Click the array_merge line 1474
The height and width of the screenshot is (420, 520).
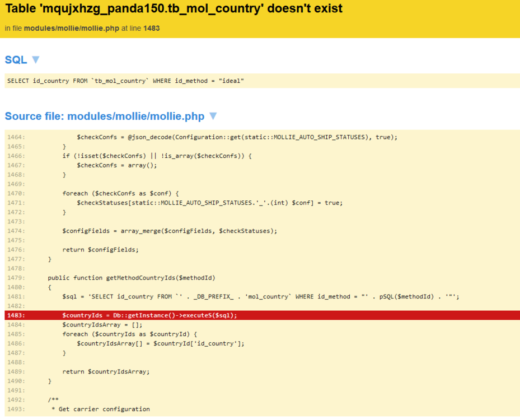170,231
